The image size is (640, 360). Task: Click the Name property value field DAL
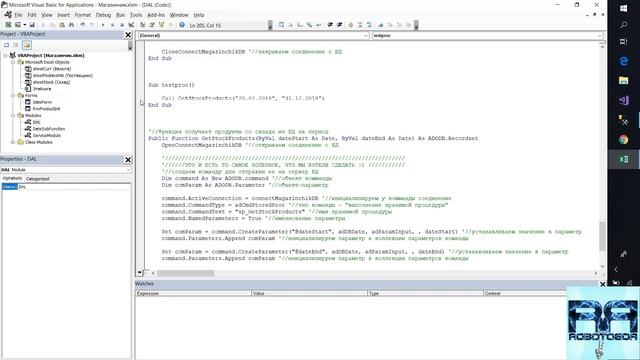(74, 187)
